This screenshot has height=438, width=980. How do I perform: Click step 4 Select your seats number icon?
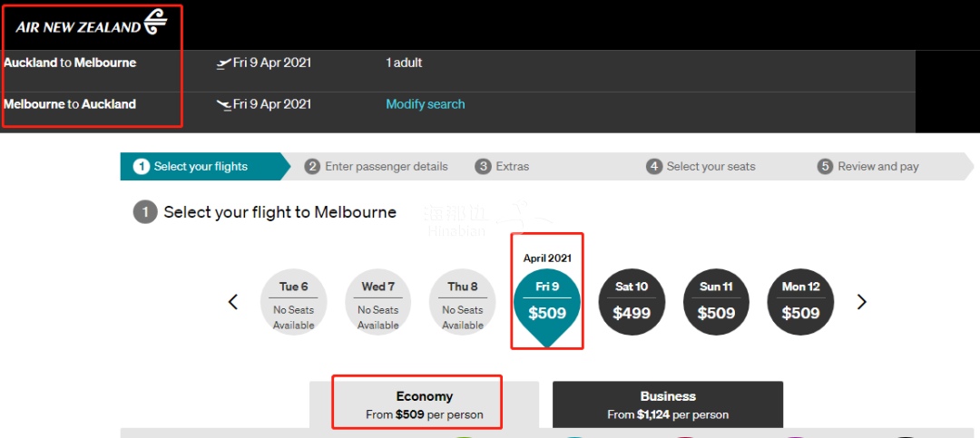[654, 167]
